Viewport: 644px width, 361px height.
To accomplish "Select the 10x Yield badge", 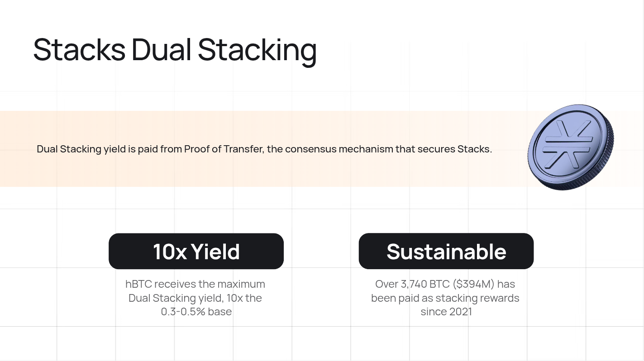I will pos(196,251).
